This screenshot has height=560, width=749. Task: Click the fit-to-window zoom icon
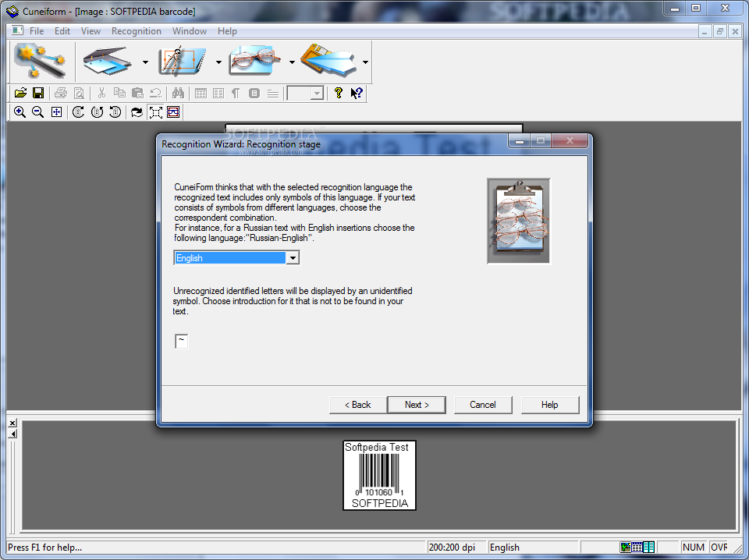pos(56,112)
